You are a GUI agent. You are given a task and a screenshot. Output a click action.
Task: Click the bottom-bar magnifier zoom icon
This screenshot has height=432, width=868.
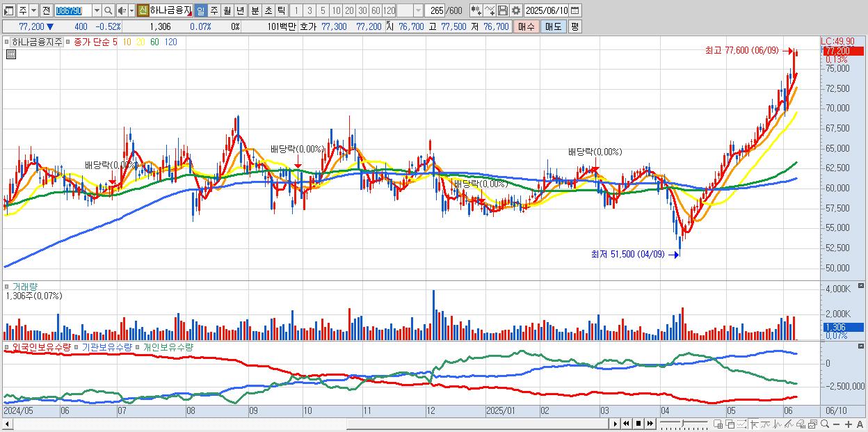[x=824, y=424]
